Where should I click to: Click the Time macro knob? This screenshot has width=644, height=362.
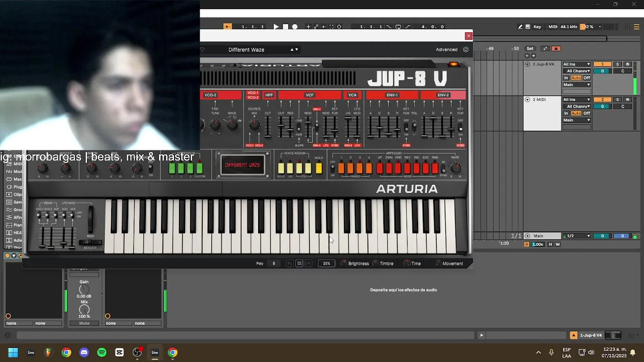tap(407, 263)
